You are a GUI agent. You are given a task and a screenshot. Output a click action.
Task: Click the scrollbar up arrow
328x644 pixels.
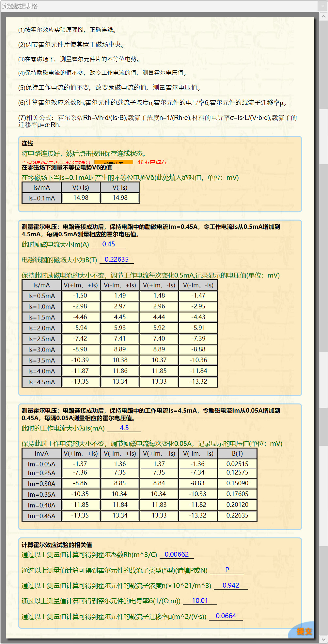pyautogui.click(x=323, y=16)
